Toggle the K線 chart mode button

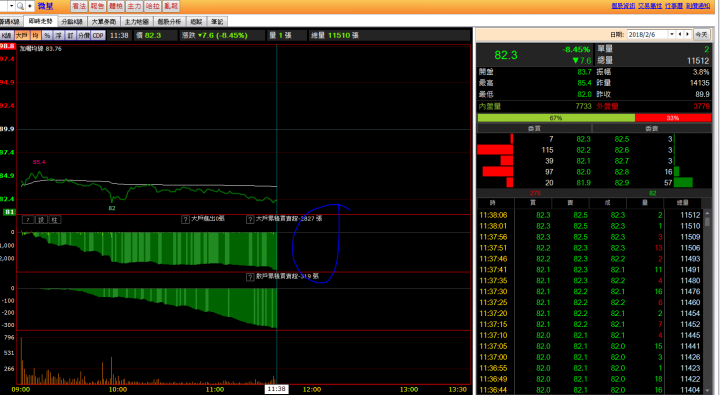pos(6,35)
